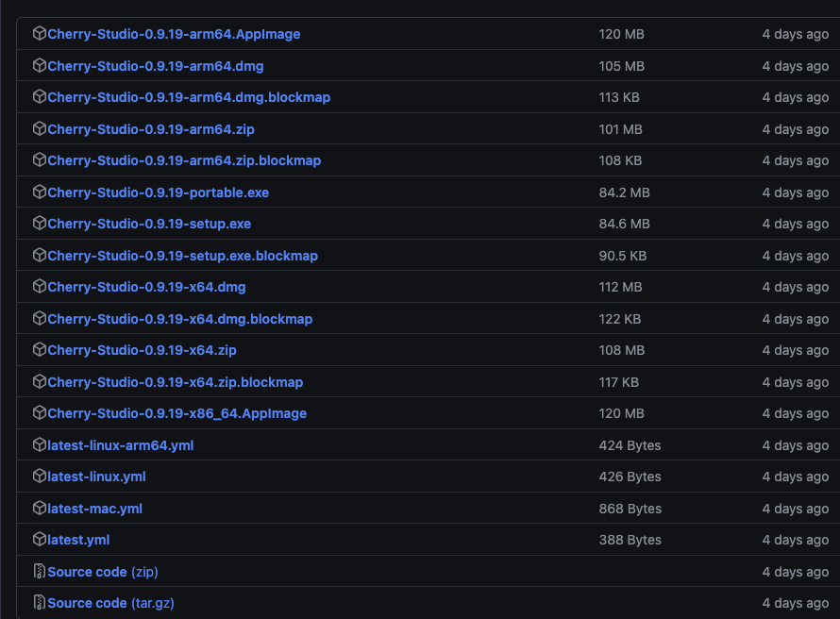Click package icon next to Cherry-Studio-0.9.19-x64.dmg

pos(40,287)
